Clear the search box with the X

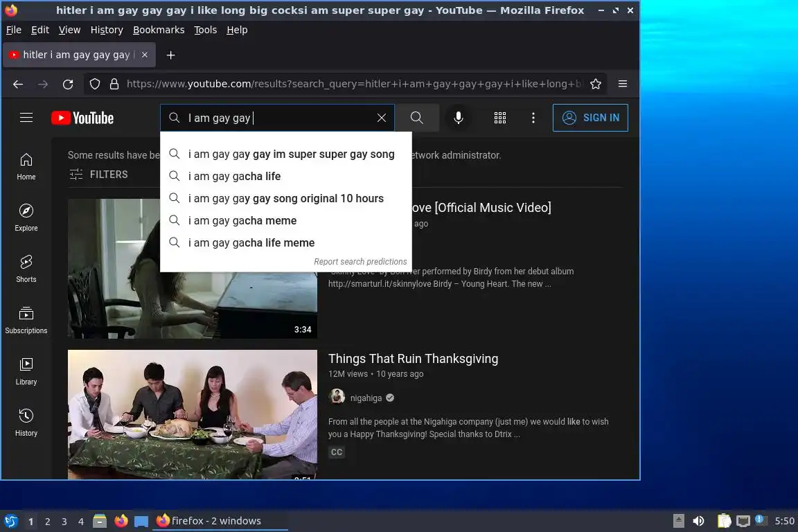[381, 118]
